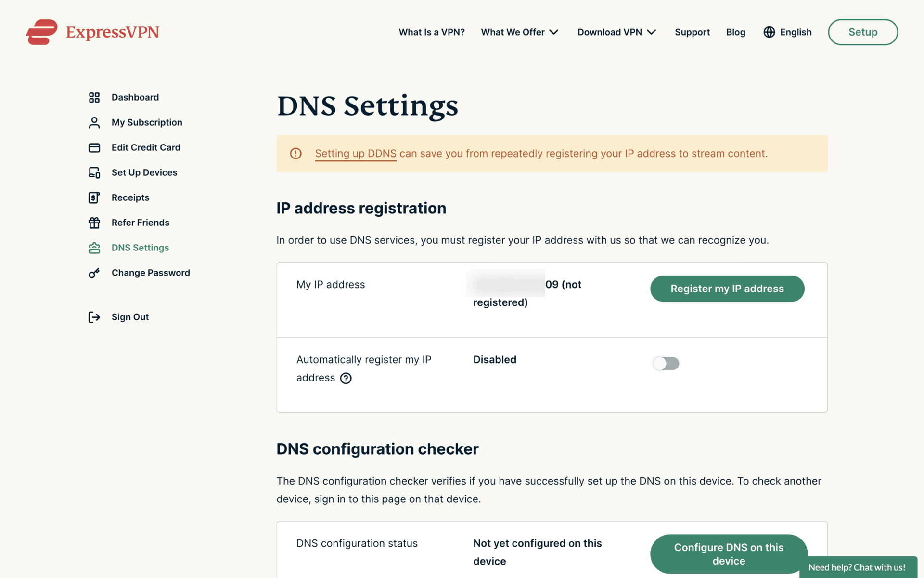This screenshot has width=924, height=578.
Task: Click the ExpressVPN wordmark text
Action: pyautogui.click(x=112, y=32)
